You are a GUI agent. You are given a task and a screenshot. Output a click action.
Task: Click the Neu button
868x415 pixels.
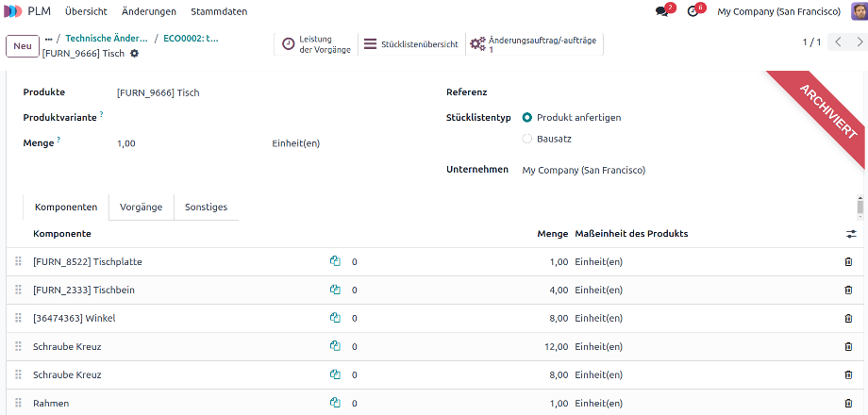click(x=23, y=46)
